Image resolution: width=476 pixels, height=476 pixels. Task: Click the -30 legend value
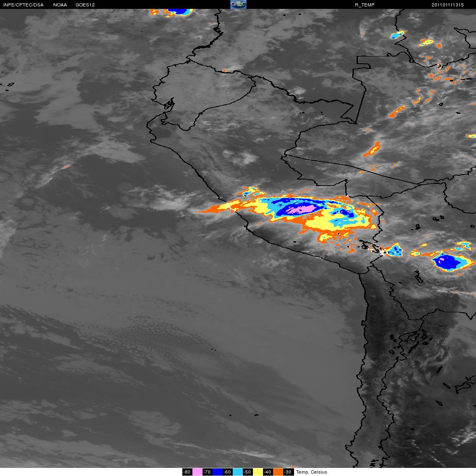click(x=288, y=472)
